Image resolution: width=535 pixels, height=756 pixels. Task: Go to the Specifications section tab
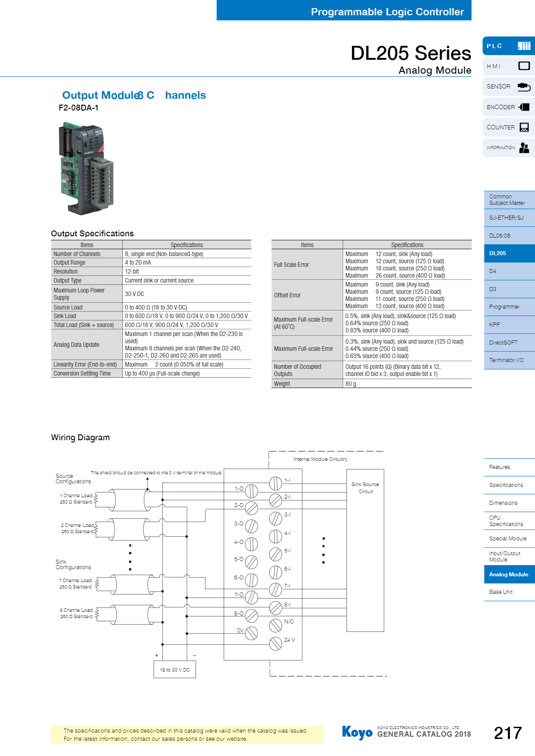tap(509, 485)
